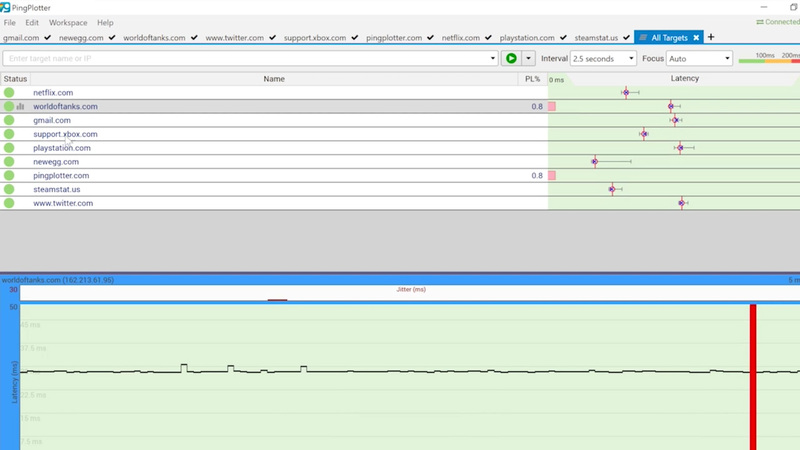
Task: Sort by the PL% column header
Action: pos(533,79)
